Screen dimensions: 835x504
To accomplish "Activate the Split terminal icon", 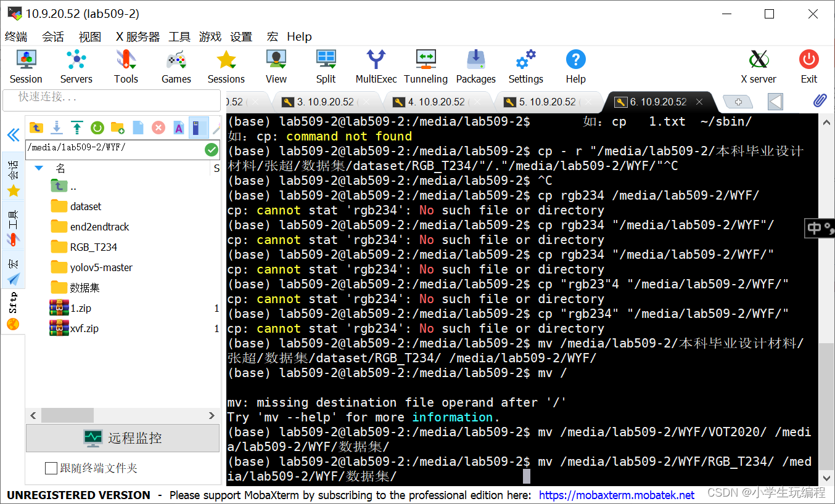I will [326, 67].
